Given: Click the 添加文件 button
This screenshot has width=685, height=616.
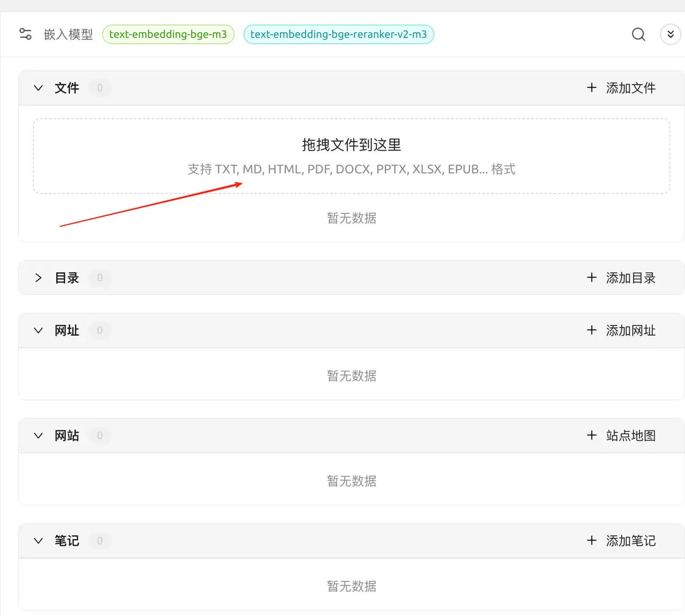Looking at the screenshot, I should pyautogui.click(x=621, y=88).
